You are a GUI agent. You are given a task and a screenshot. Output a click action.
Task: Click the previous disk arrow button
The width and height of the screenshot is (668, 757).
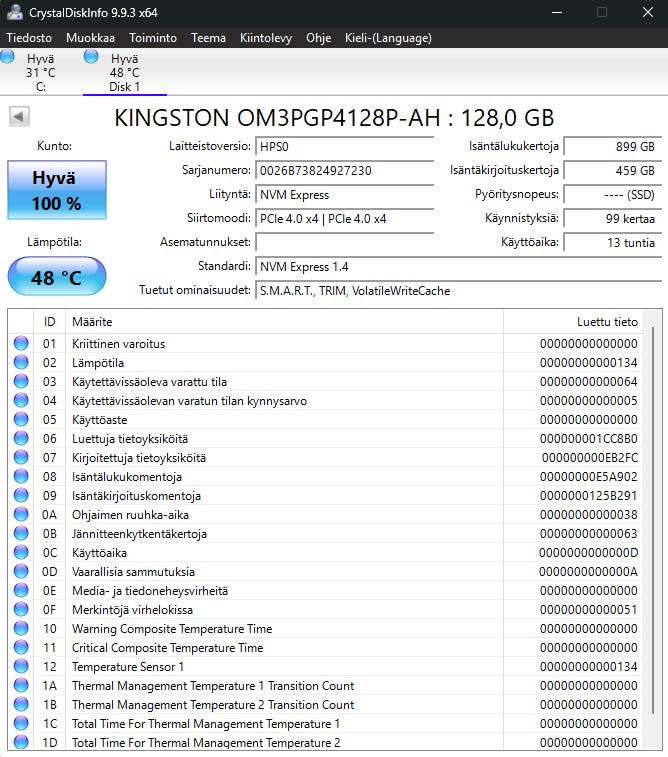(x=19, y=116)
